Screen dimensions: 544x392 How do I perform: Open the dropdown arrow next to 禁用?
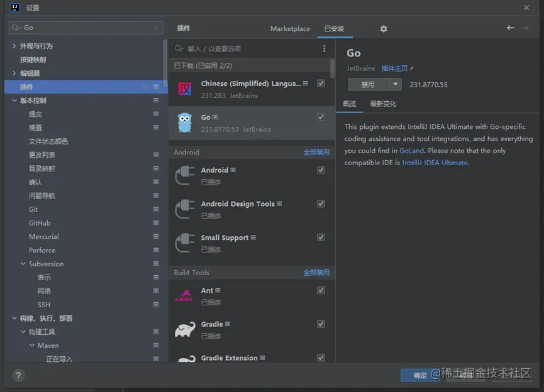click(395, 84)
